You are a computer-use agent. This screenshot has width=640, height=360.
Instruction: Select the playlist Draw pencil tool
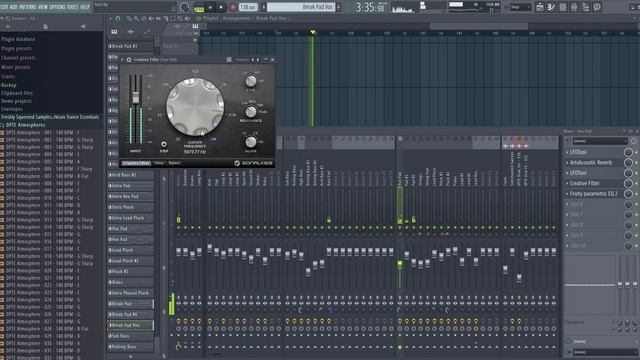click(129, 18)
